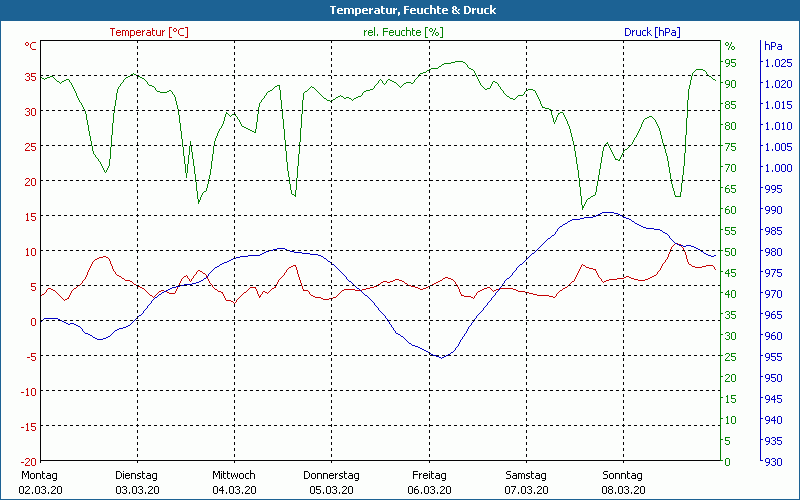Select the Freitag 06.03.20 date label
This screenshot has height=500, width=800.
429,482
